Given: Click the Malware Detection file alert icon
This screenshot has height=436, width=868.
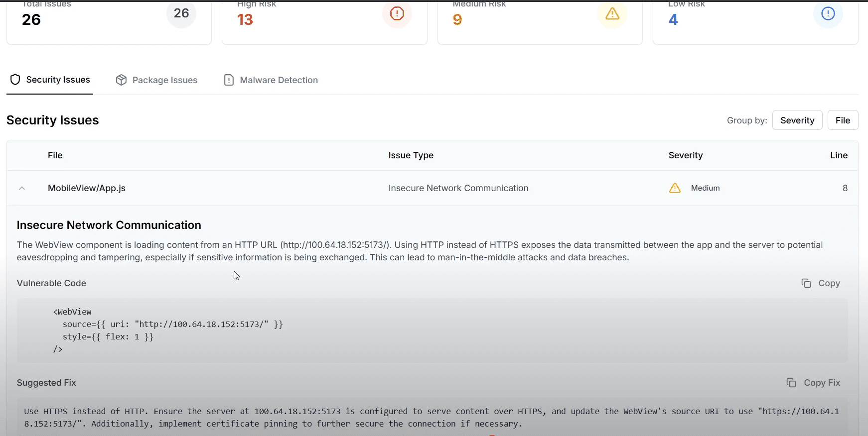Looking at the screenshot, I should (229, 80).
